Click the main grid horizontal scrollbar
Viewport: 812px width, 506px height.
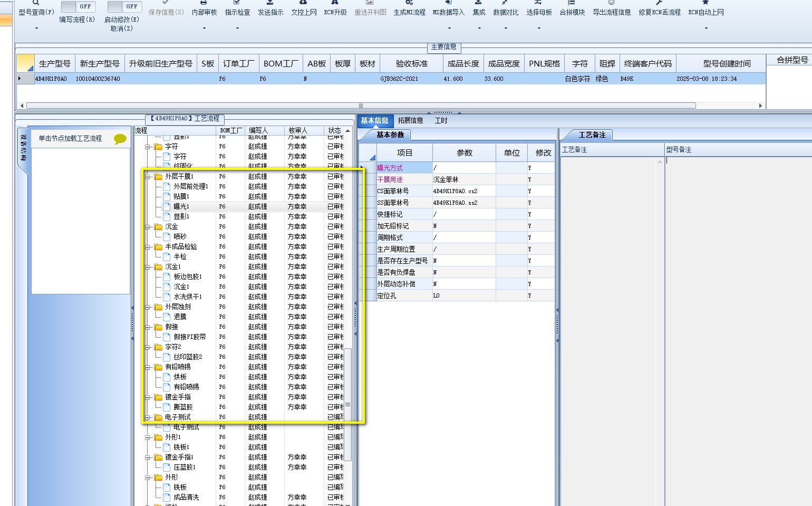[361, 106]
